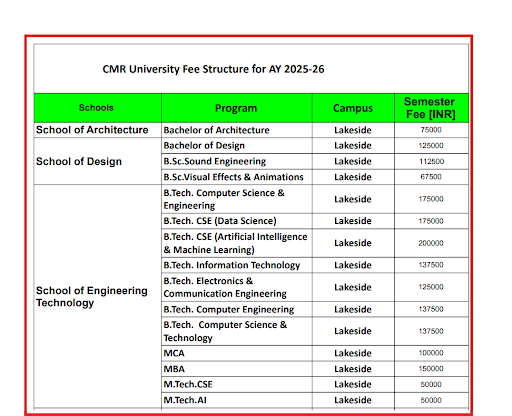Click "Lakeside" in the Bachelor of Architecture row
This screenshot has height=416, width=512.
click(x=353, y=130)
